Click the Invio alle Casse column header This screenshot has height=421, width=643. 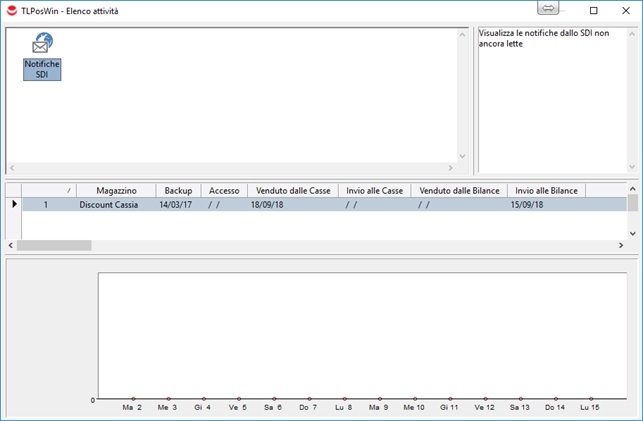click(x=374, y=190)
